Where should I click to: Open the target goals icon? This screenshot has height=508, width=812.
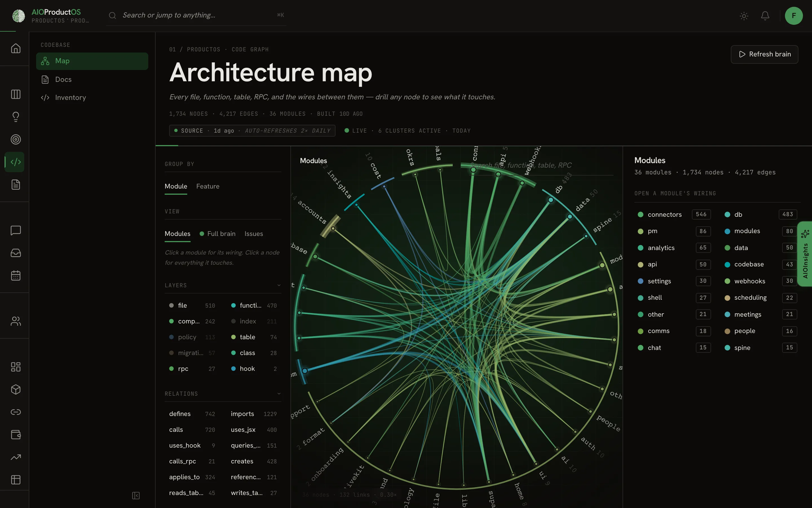click(x=16, y=139)
